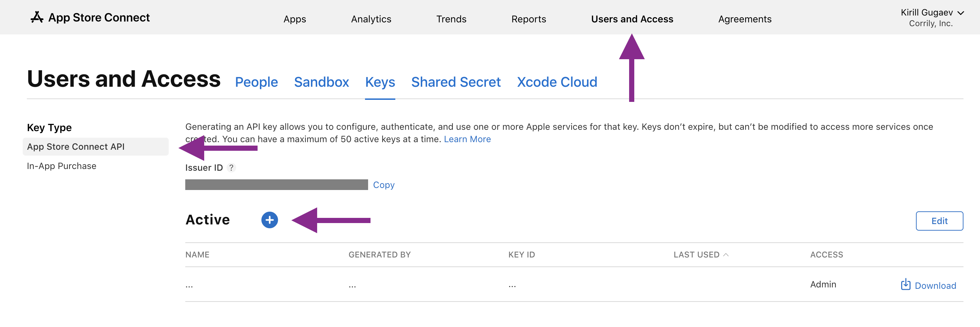This screenshot has height=327, width=980.
Task: Open Trends from the top bar
Action: click(451, 19)
